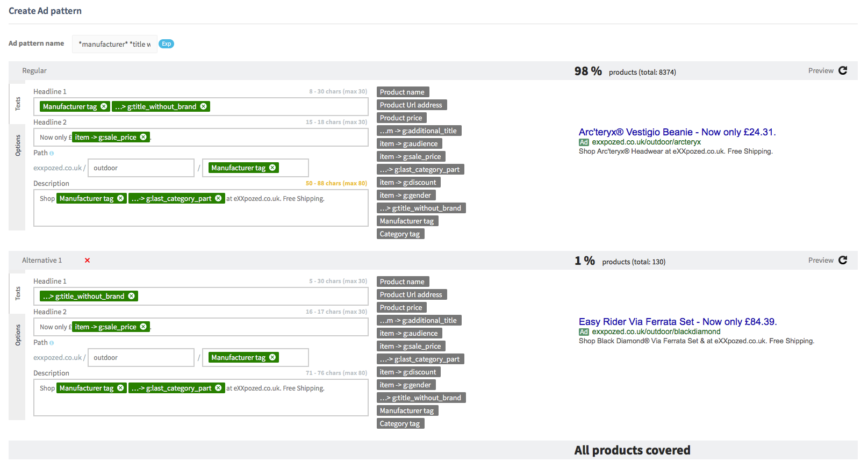Remove g:title_without_brand from Regular Headline 1
The image size is (868, 469).
point(204,106)
